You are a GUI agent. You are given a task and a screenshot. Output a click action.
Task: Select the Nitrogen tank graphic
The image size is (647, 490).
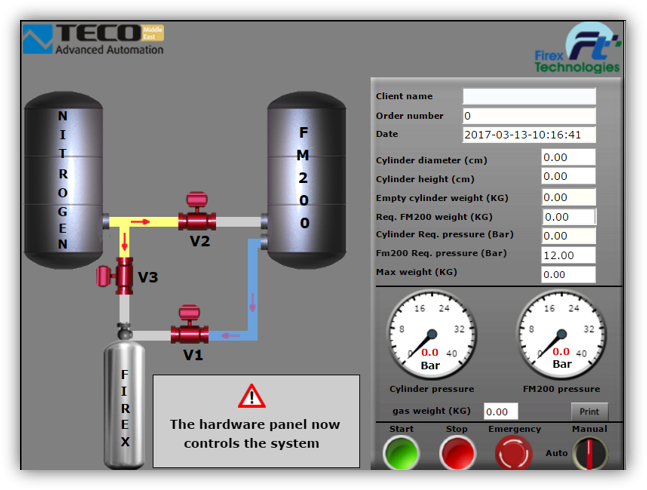64,180
